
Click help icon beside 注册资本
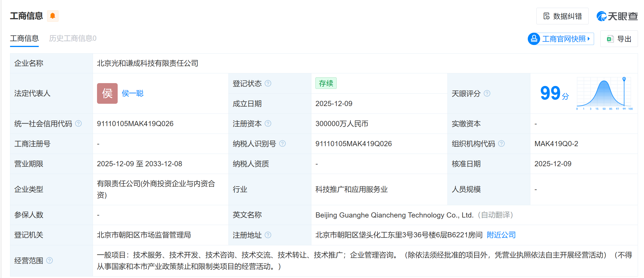click(x=268, y=124)
